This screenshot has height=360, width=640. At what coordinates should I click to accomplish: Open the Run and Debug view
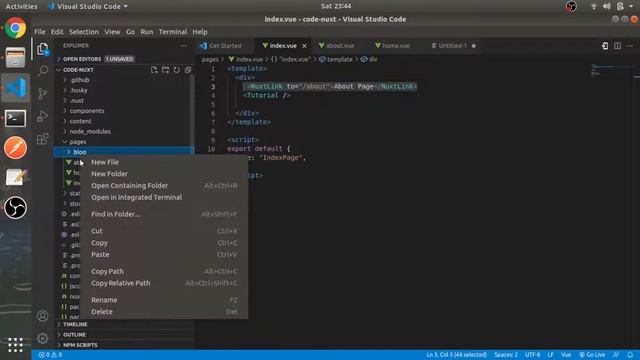coord(42,116)
